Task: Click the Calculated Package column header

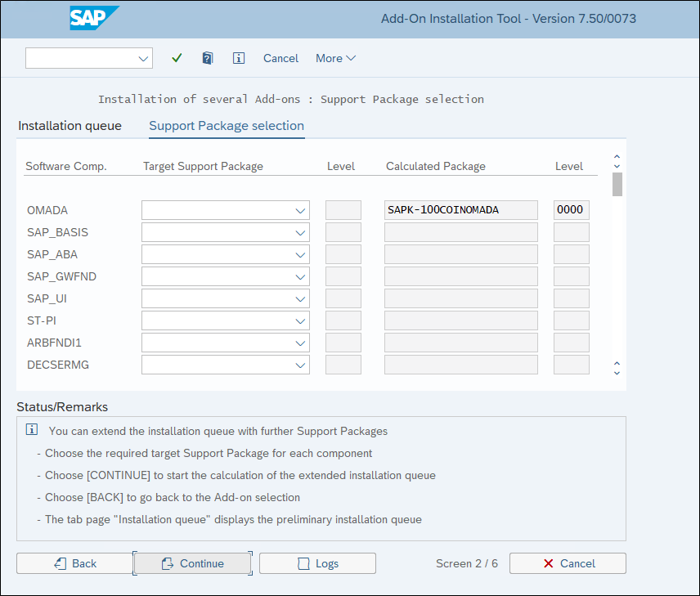Action: [436, 167]
